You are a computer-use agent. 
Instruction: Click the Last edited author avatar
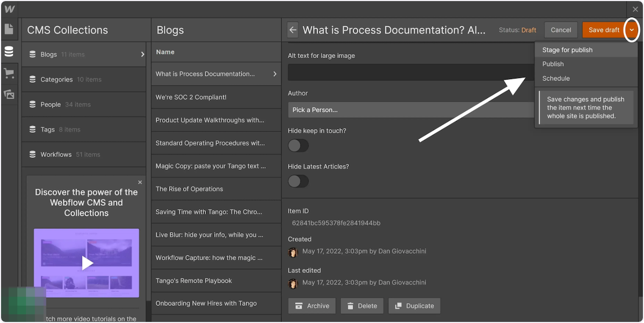[293, 283]
